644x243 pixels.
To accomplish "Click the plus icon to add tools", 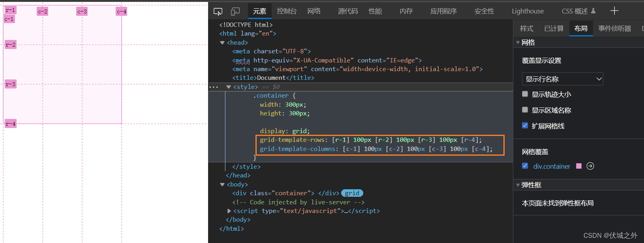I will tap(614, 11).
